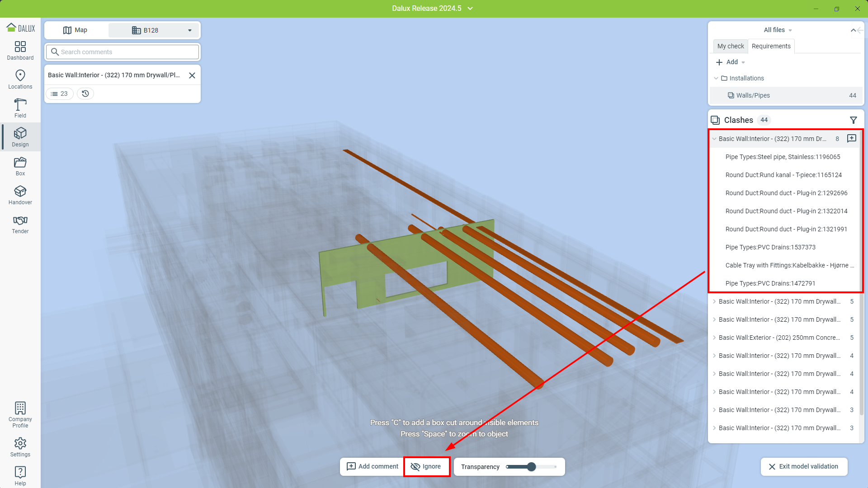
Task: Click the clashes filter funnel icon
Action: 853,120
